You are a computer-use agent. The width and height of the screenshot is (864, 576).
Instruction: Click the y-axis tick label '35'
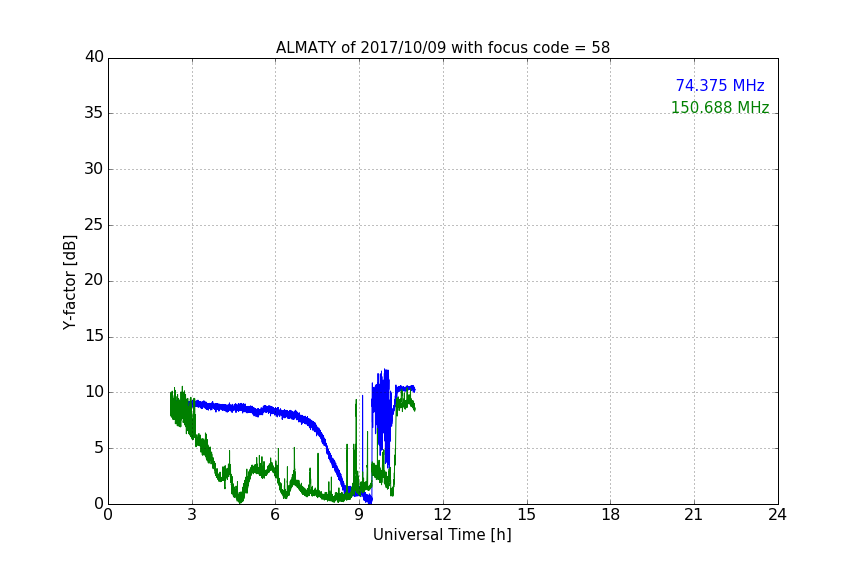(94, 113)
